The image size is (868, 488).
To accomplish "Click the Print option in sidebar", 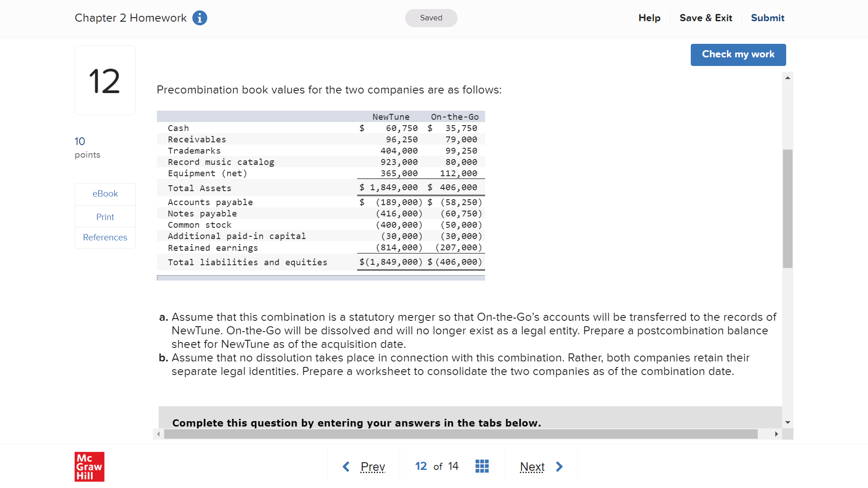I will pos(105,217).
